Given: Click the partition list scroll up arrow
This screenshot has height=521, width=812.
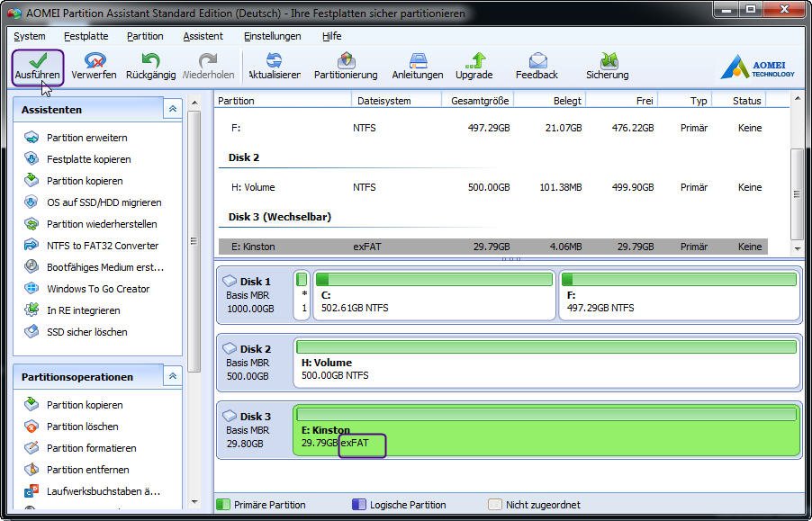Looking at the screenshot, I should point(797,99).
